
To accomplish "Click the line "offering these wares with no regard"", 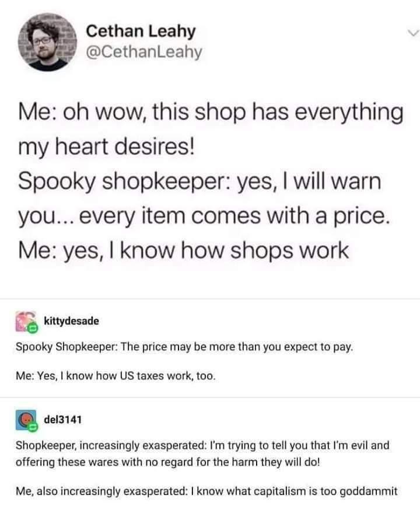I will [x=167, y=462].
